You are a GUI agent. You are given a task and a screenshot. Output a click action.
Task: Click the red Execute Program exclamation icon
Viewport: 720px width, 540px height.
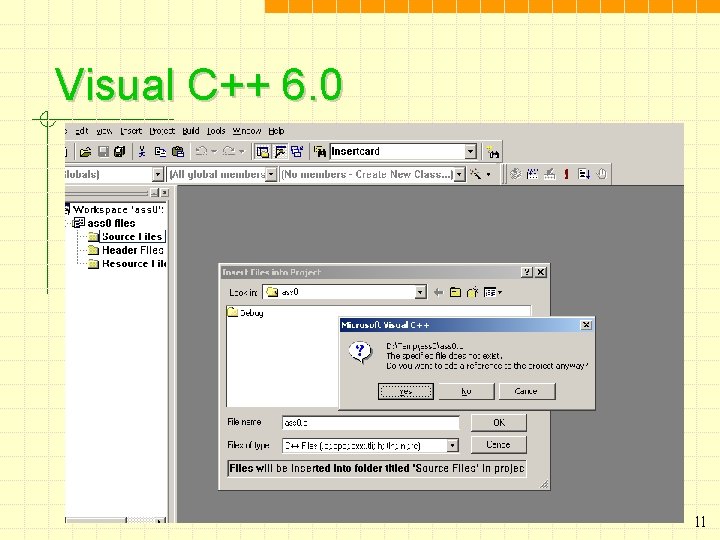(567, 174)
